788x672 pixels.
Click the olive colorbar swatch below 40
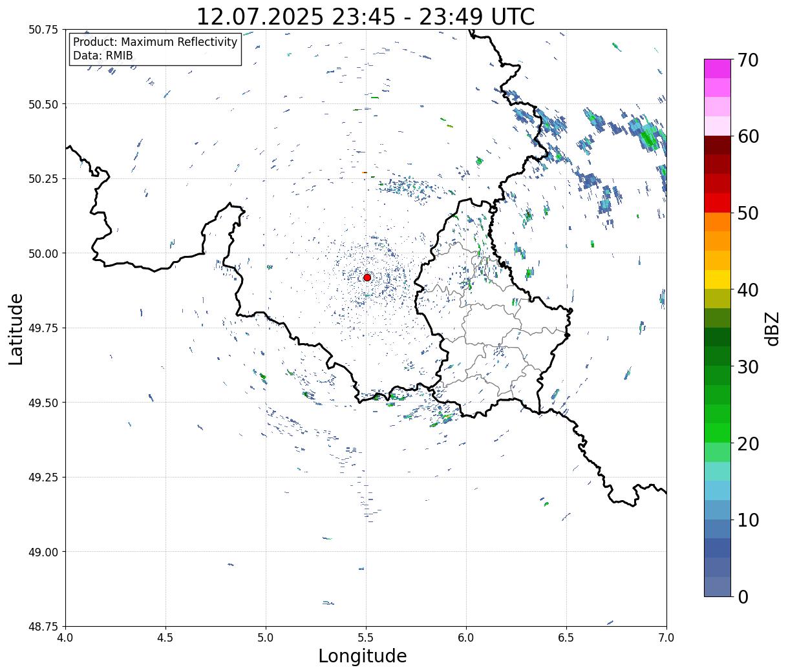(718, 299)
